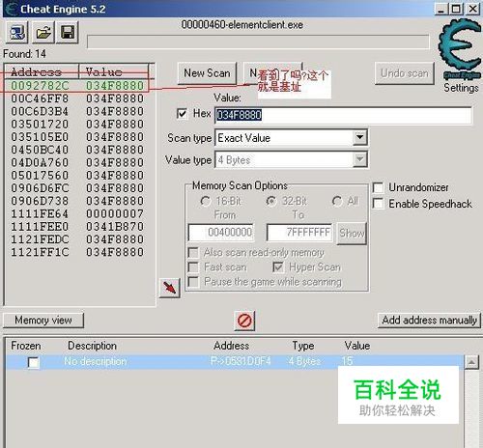483x448 pixels.
Task: Open the Value type dropdown
Action: click(x=359, y=160)
